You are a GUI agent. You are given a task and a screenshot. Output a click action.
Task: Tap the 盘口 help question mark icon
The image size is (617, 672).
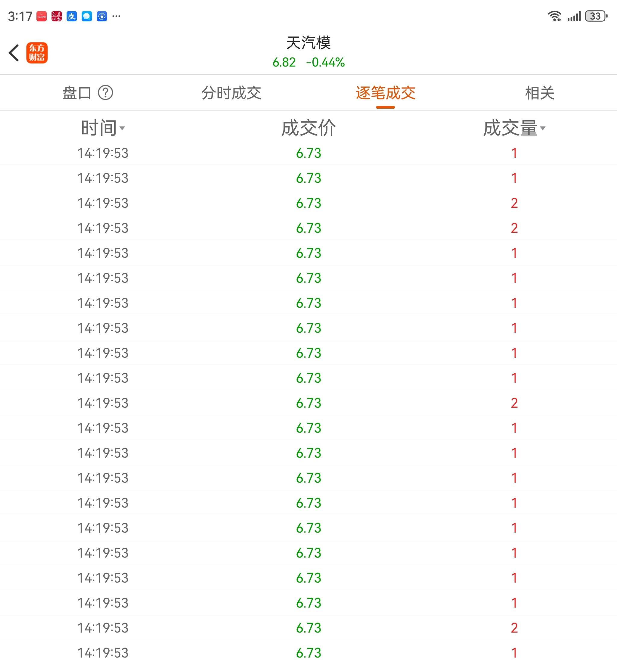(105, 93)
